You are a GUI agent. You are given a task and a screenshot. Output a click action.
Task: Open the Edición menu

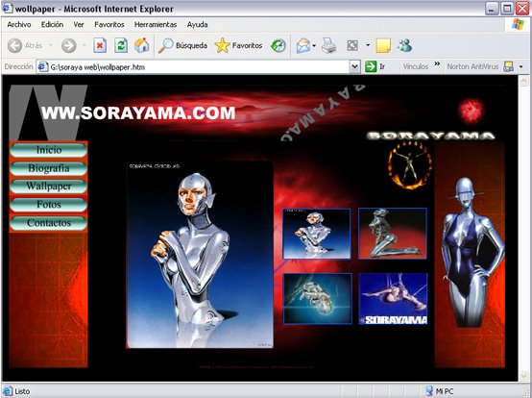pos(52,24)
